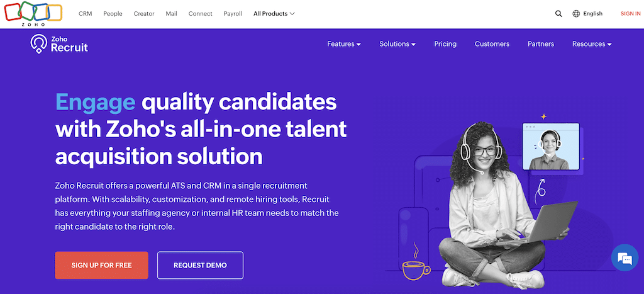Expand the All Products dropdown
The height and width of the screenshot is (294, 644).
pyautogui.click(x=274, y=14)
